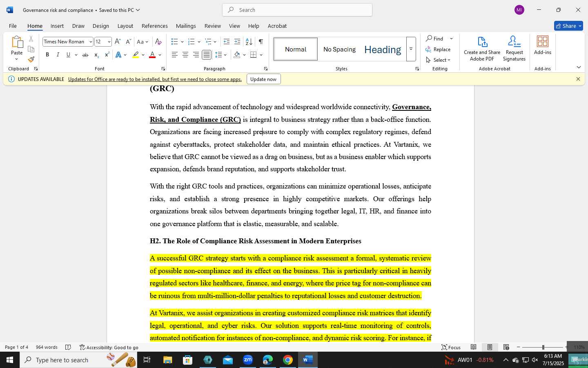Expand the Styles gallery

pyautogui.click(x=411, y=49)
